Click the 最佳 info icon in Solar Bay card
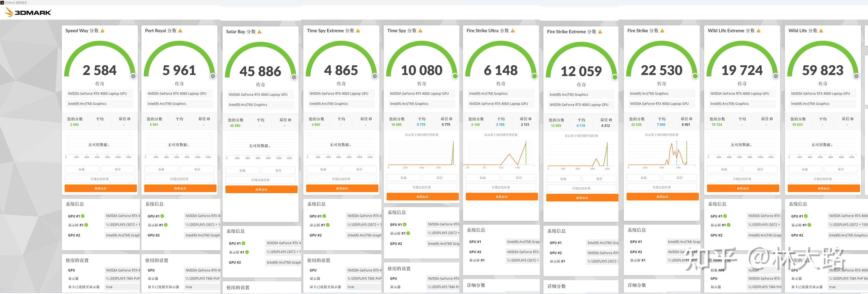868x294 pixels. (x=289, y=120)
